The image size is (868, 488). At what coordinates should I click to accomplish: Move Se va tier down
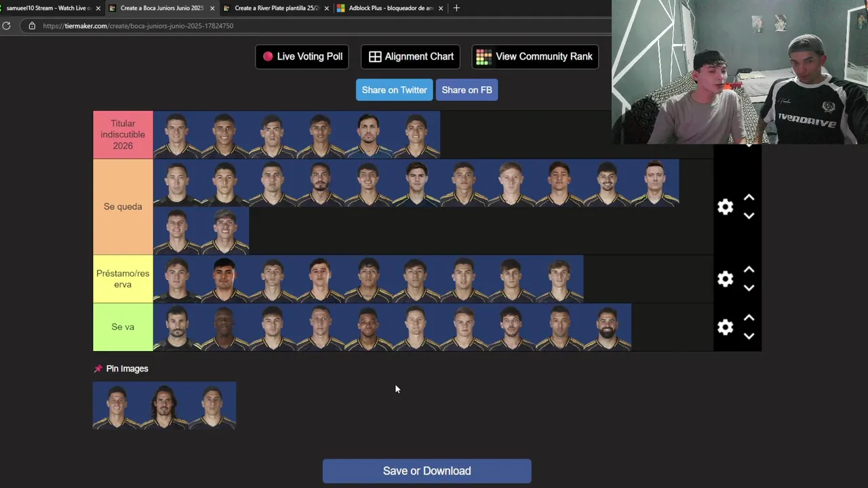749,335
